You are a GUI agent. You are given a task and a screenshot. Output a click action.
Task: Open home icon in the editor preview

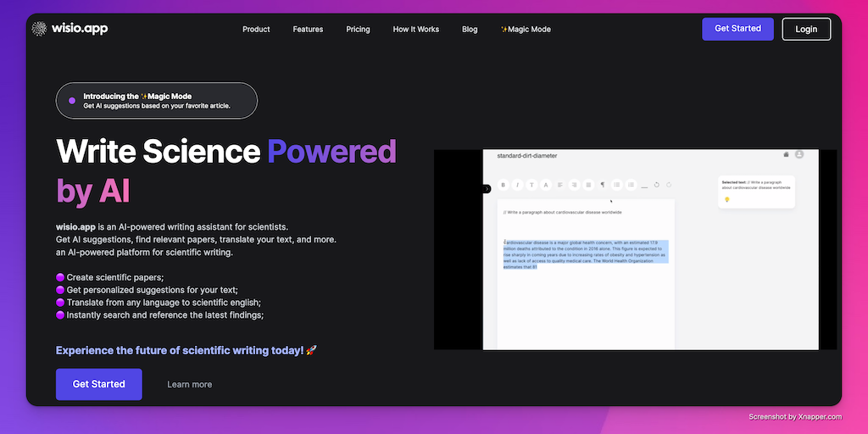(786, 154)
